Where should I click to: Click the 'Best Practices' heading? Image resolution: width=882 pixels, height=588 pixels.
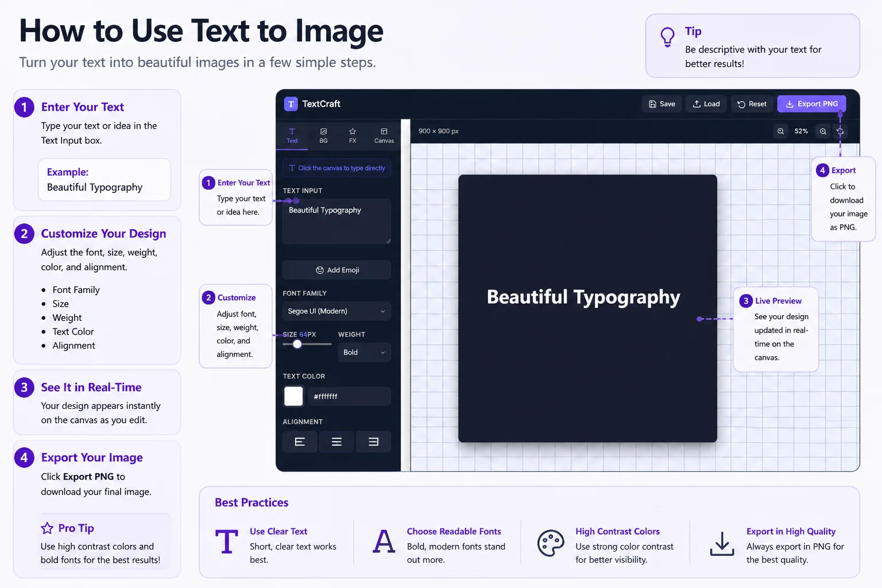252,502
